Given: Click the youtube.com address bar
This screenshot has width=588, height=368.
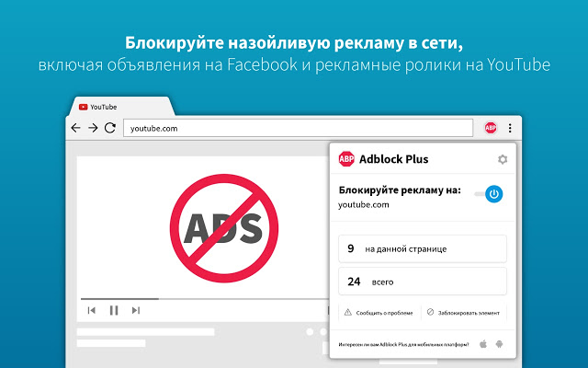Looking at the screenshot, I should pyautogui.click(x=298, y=129).
